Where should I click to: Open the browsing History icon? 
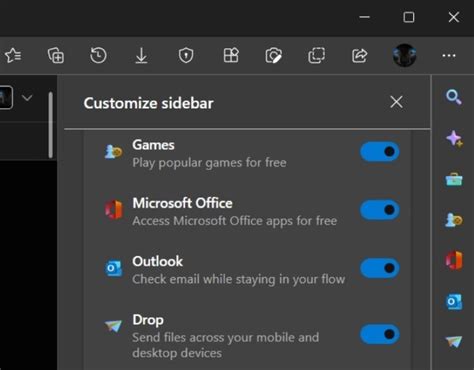coord(98,55)
